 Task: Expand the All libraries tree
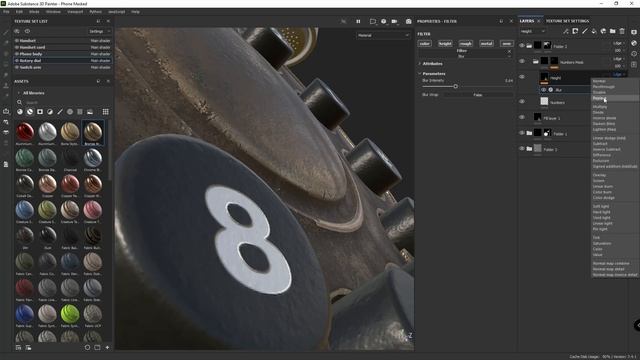point(18,93)
